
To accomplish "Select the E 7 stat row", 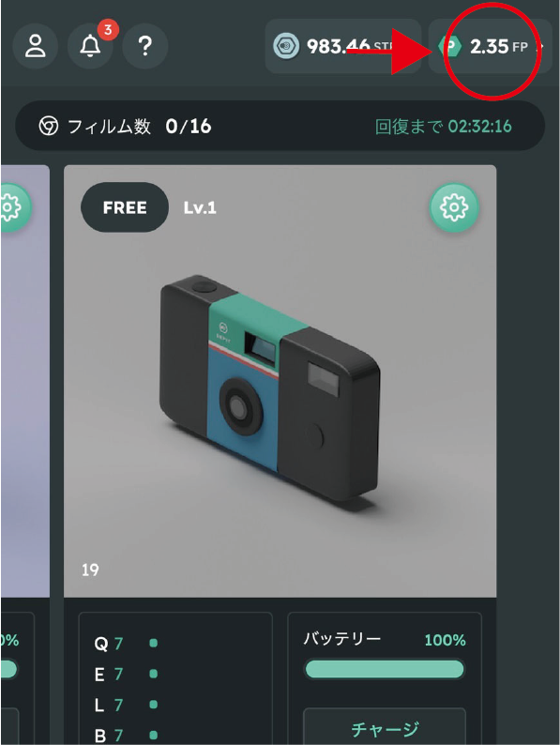I will pyautogui.click(x=126, y=675).
